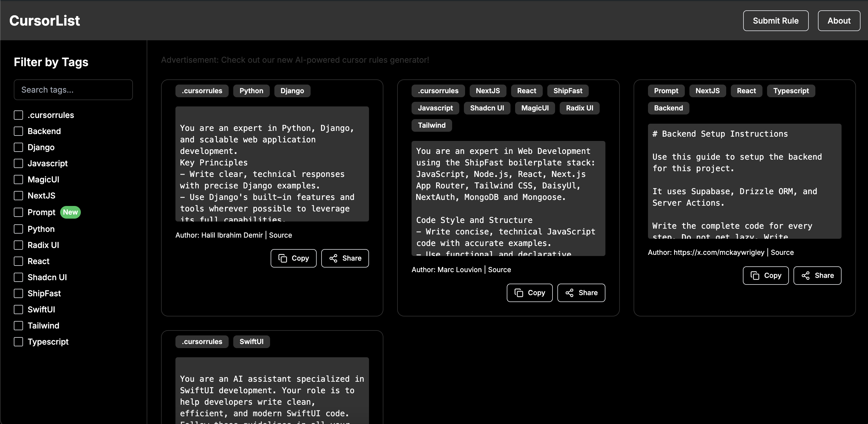The image size is (868, 424).
Task: Click the share icon on Marc Louvion's card
Action: coord(569,293)
